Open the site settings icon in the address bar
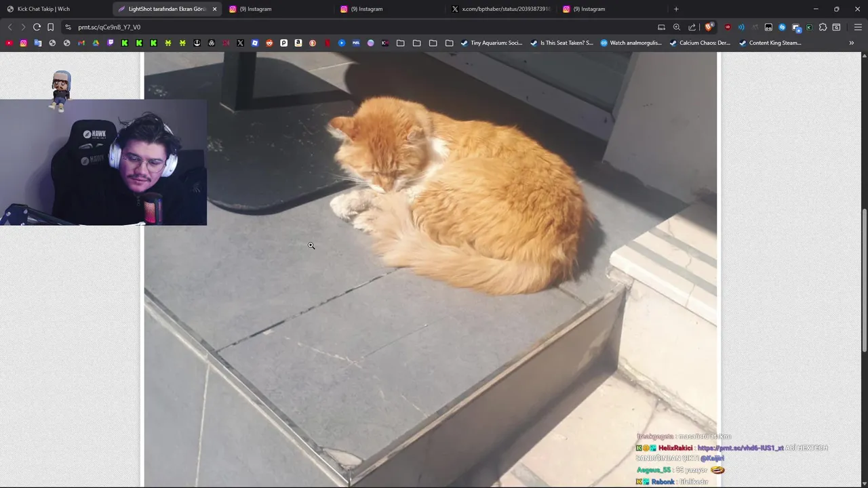 (x=68, y=27)
